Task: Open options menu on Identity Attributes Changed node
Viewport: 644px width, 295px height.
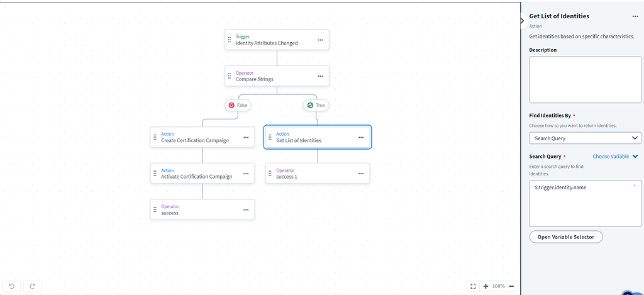Action: pyautogui.click(x=320, y=40)
